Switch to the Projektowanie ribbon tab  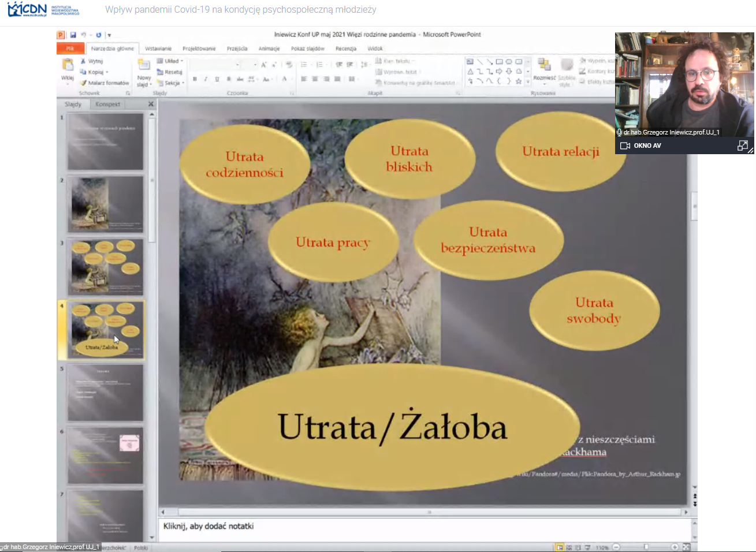click(x=199, y=49)
